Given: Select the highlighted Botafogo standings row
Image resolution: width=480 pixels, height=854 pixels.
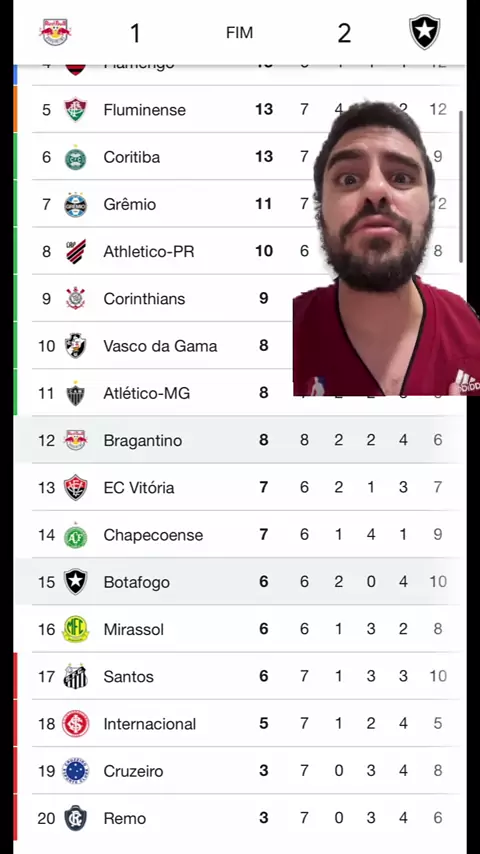Looking at the screenshot, I should [240, 582].
